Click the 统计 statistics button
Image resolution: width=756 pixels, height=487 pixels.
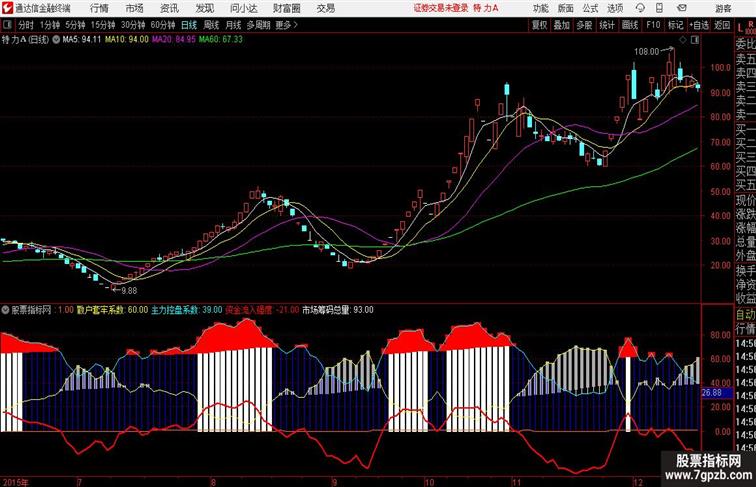pyautogui.click(x=607, y=25)
